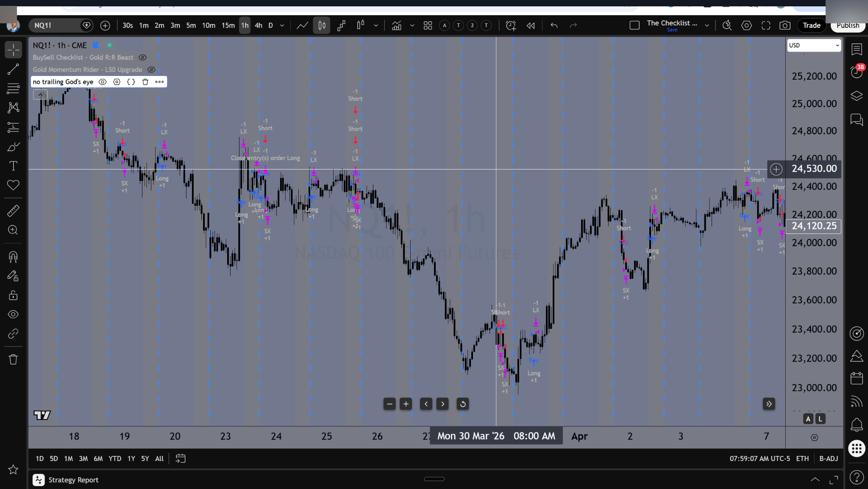Switch to the 4h timeframe

click(258, 25)
